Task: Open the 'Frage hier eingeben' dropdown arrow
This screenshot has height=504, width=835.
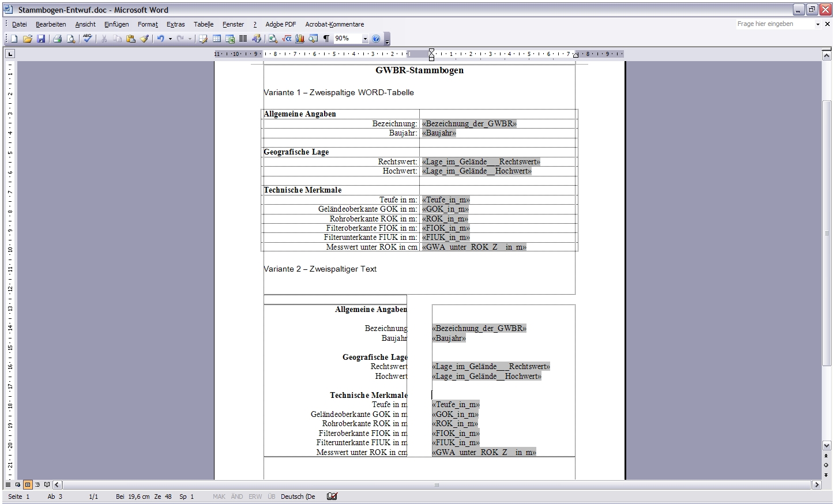Action: [817, 24]
